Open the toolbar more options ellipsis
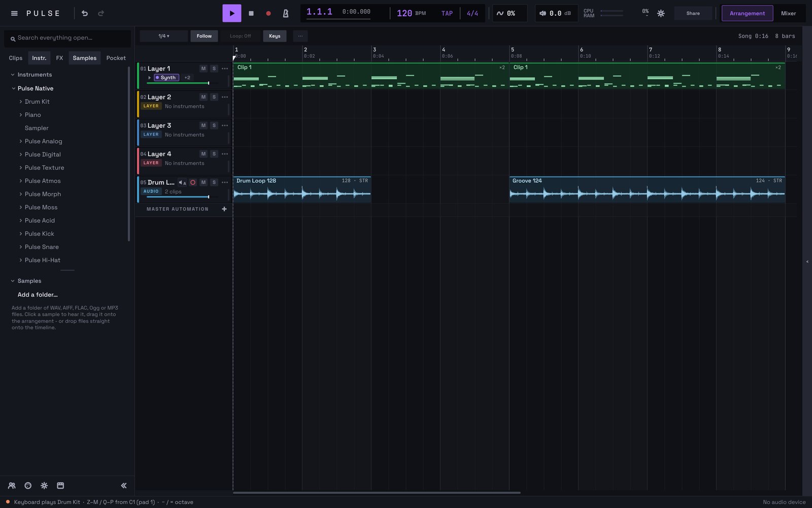The height and width of the screenshot is (508, 812). (300, 36)
